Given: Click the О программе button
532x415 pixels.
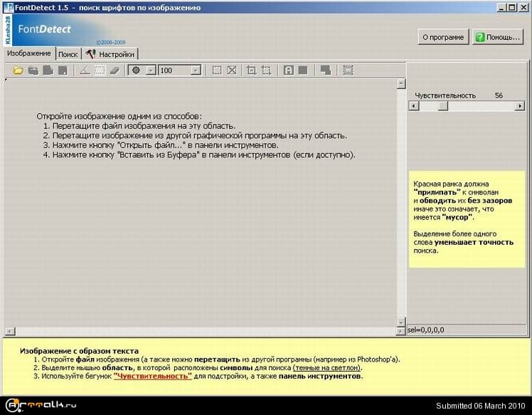Looking at the screenshot, I should coord(443,37).
